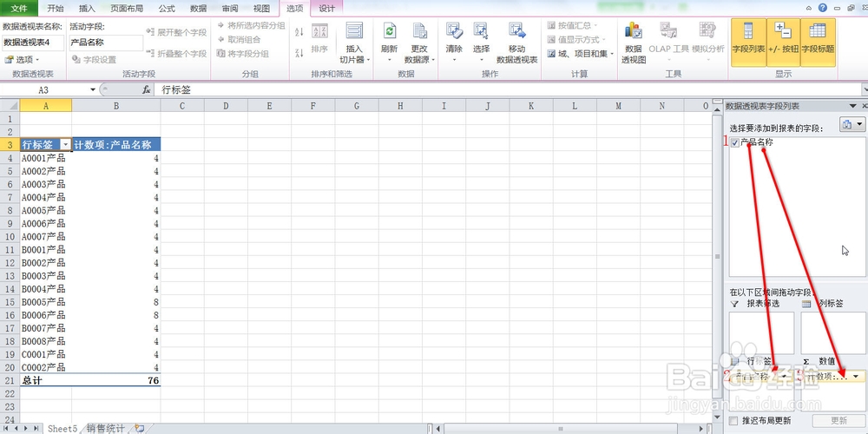Switch to the 审阅 (Review) tab

click(230, 9)
